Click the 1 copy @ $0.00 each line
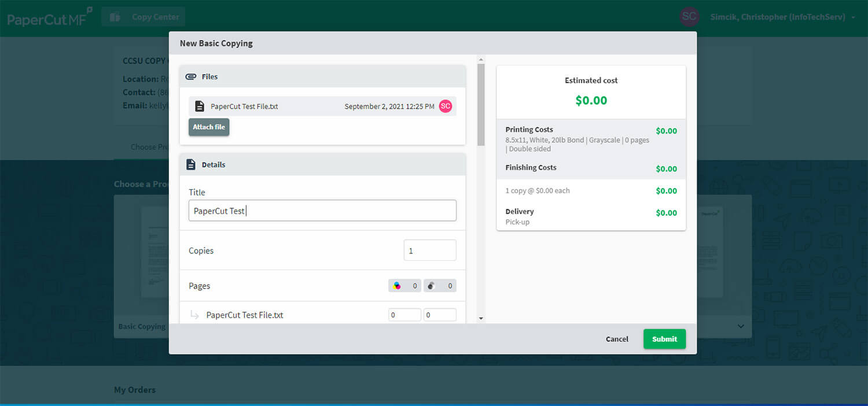This screenshot has height=406, width=868. click(x=538, y=191)
